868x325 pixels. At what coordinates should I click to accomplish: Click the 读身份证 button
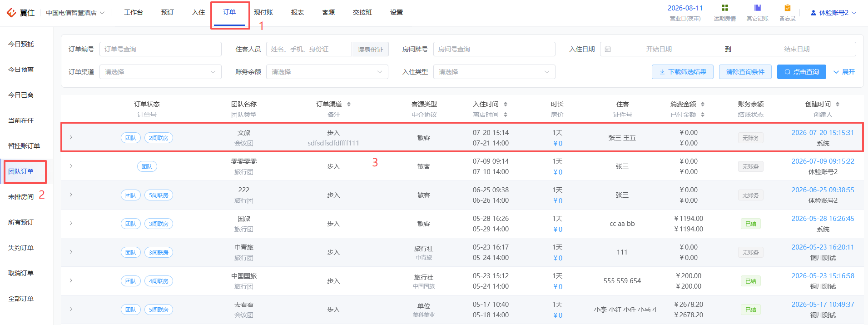tap(370, 49)
